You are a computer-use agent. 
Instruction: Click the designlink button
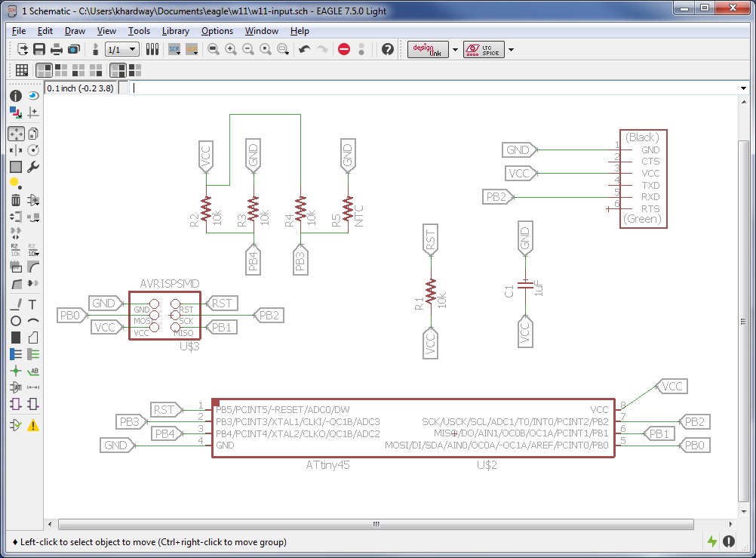428,49
